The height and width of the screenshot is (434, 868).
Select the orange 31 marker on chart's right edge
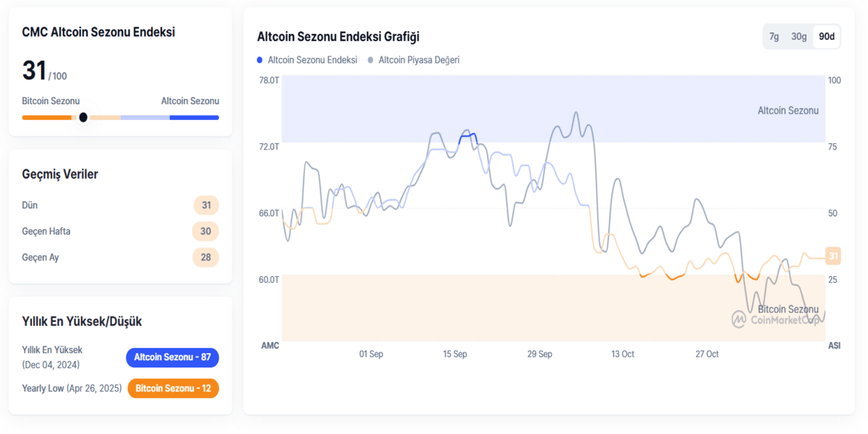833,255
